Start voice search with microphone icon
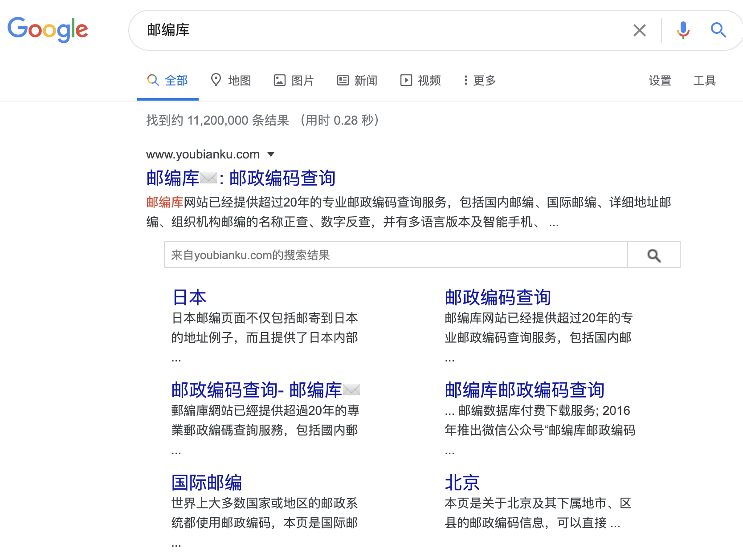 click(683, 30)
